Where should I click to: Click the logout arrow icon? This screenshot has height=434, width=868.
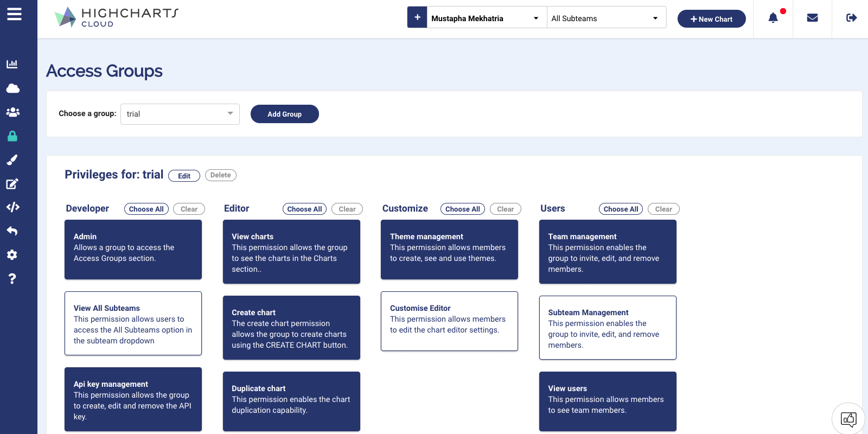point(851,18)
